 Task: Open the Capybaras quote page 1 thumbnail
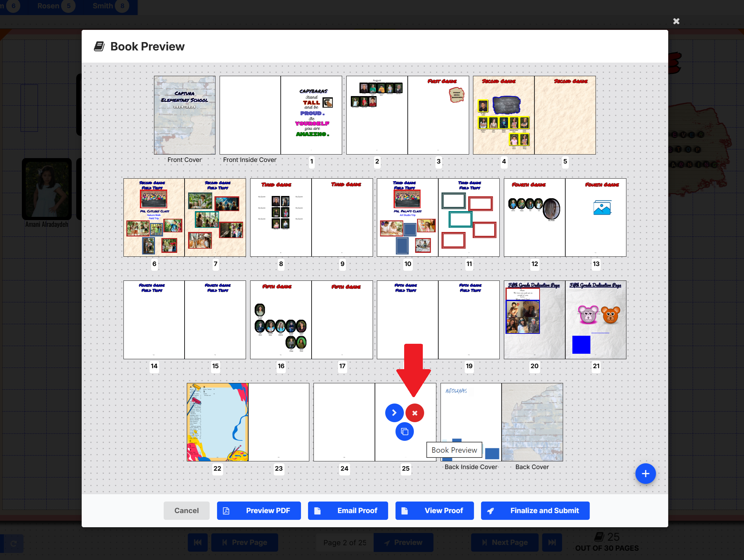(311, 115)
